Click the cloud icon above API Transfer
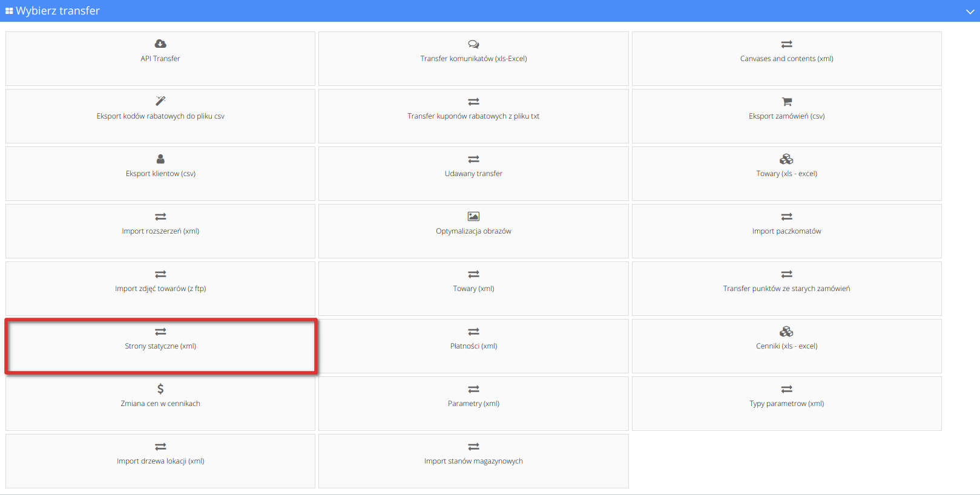This screenshot has height=495, width=980. [160, 44]
